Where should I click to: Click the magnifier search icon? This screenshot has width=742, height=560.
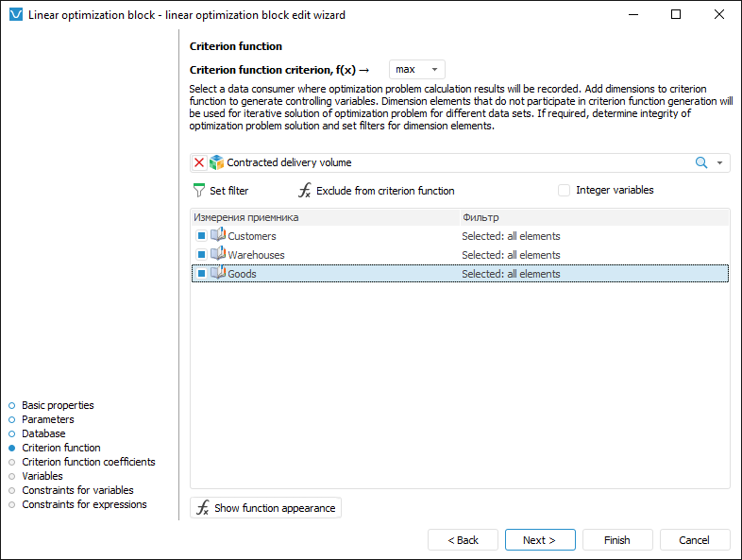pos(701,162)
